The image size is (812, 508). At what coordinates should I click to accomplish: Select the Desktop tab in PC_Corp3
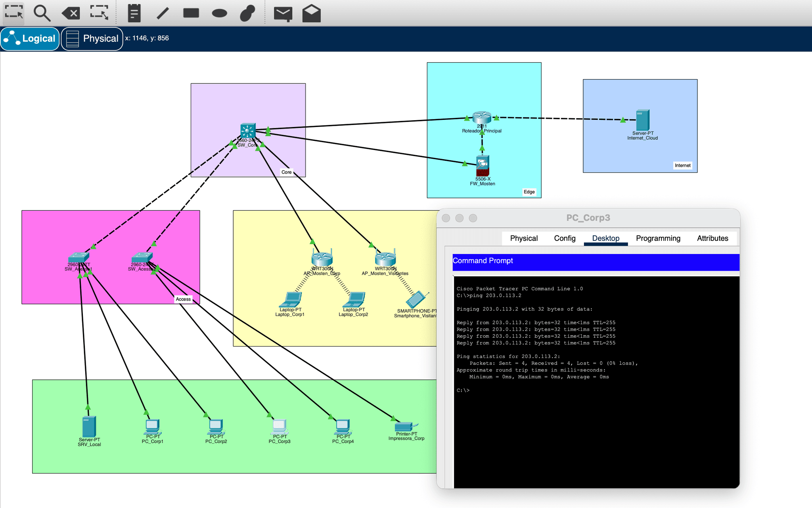(606, 238)
